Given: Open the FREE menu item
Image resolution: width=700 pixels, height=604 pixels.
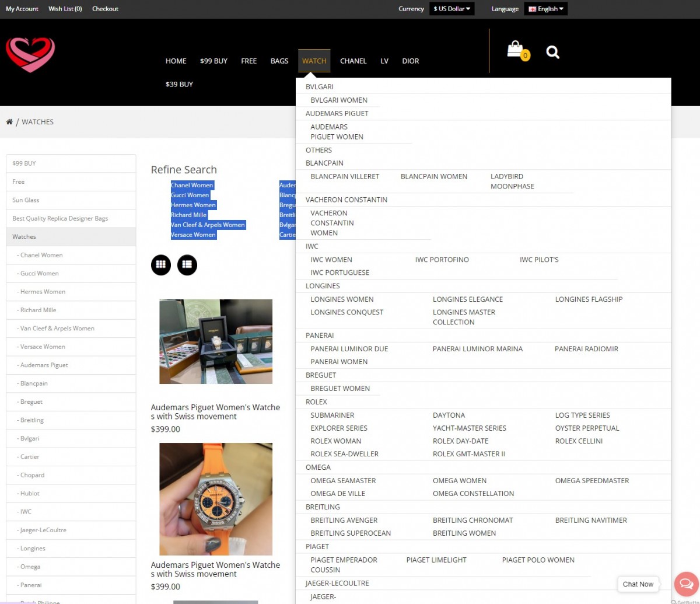Looking at the screenshot, I should point(249,61).
